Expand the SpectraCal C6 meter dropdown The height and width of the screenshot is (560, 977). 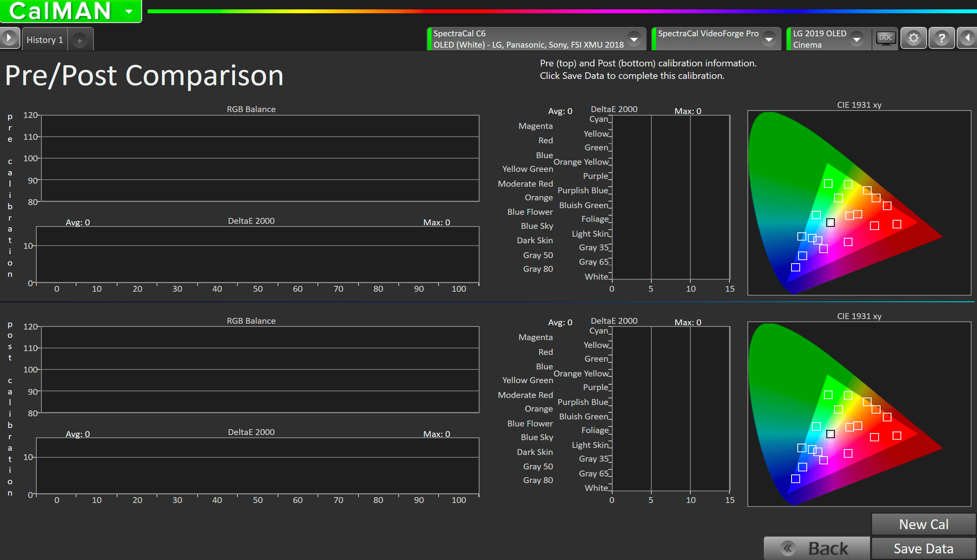(634, 39)
